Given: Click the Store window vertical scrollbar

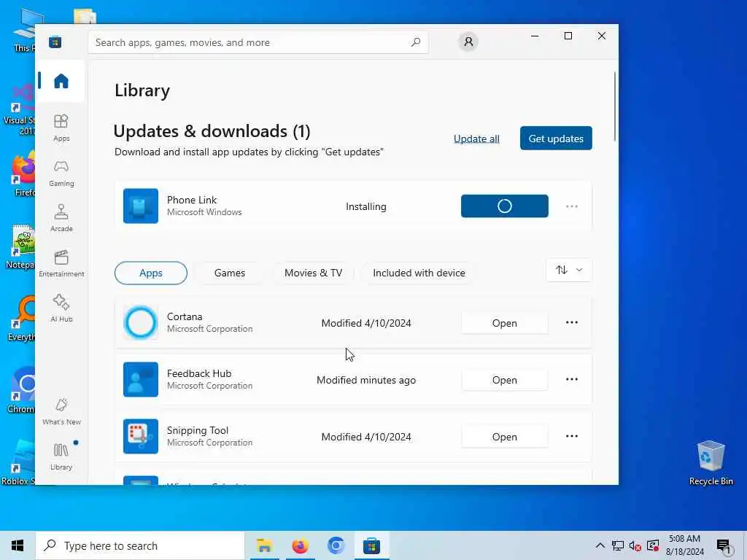Looking at the screenshot, I should pyautogui.click(x=614, y=106).
